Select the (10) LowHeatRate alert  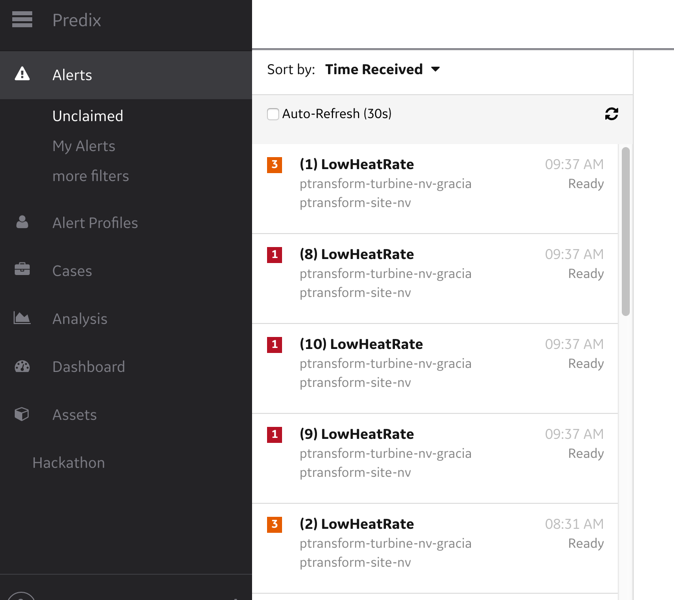361,345
